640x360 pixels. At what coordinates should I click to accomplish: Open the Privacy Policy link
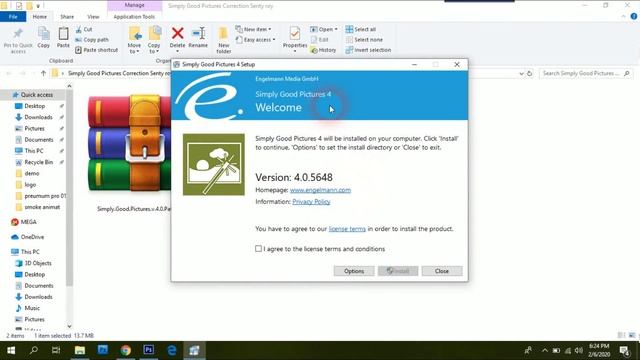[311, 202]
